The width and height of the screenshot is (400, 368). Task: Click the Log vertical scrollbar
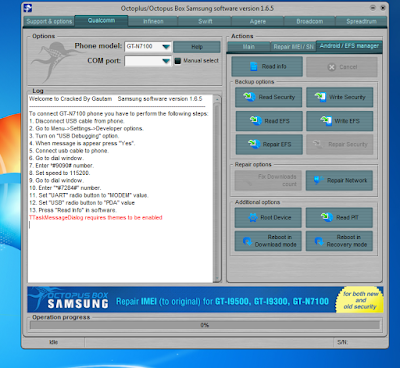click(217, 189)
